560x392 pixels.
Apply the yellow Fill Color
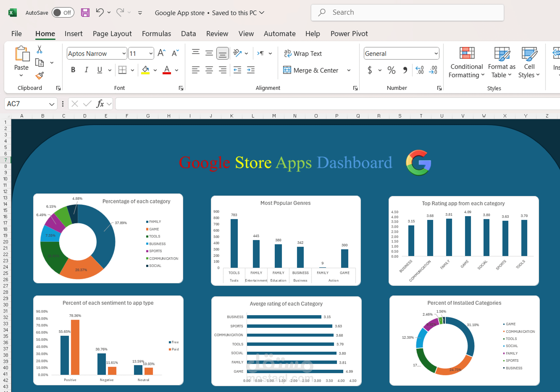pos(145,70)
